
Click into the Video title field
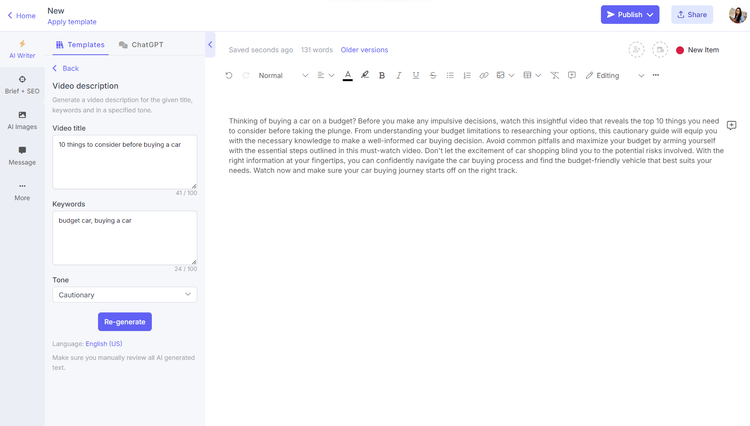click(x=125, y=162)
